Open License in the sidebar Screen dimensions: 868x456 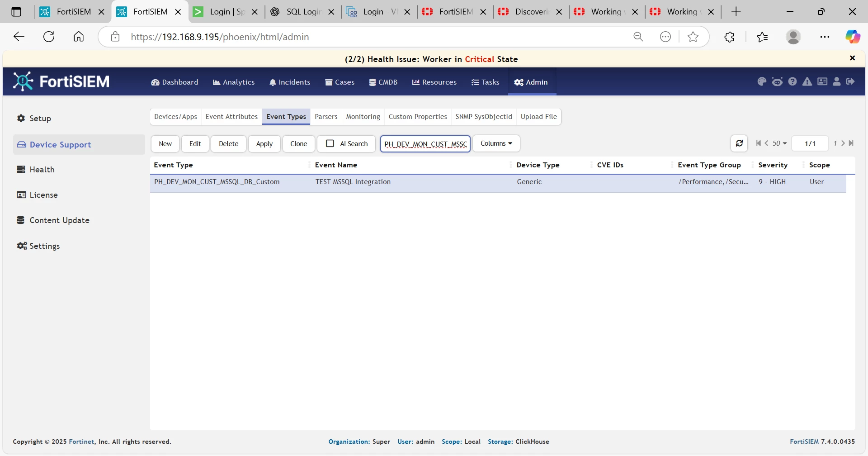coord(79,195)
